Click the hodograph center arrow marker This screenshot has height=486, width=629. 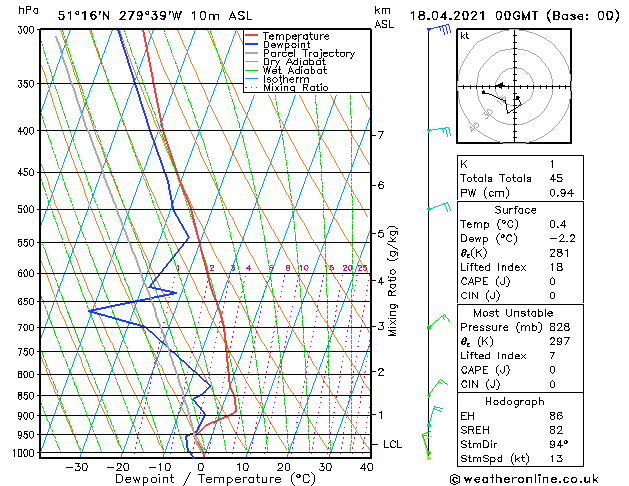[x=500, y=85]
